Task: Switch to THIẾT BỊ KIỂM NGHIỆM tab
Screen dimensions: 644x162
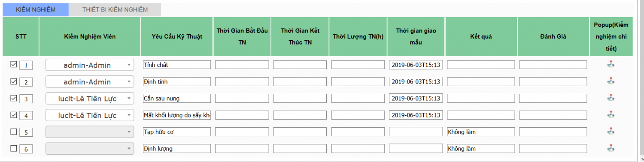Action: [115, 9]
